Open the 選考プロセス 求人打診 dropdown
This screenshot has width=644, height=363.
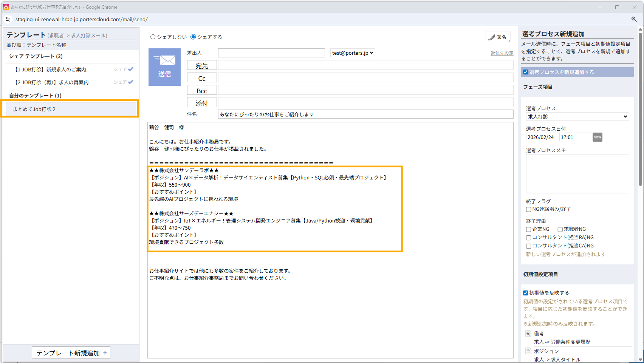click(x=577, y=117)
